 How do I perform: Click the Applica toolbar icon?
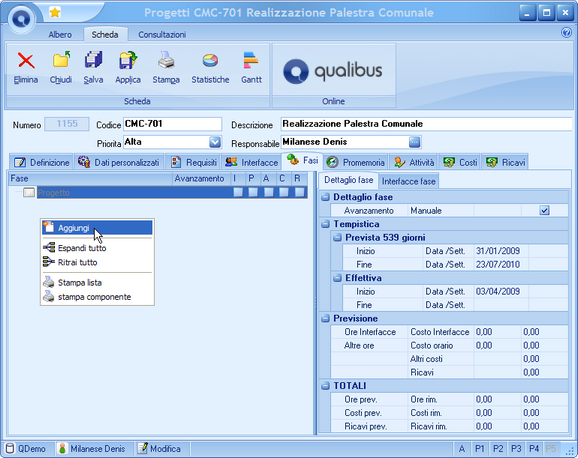click(x=128, y=60)
